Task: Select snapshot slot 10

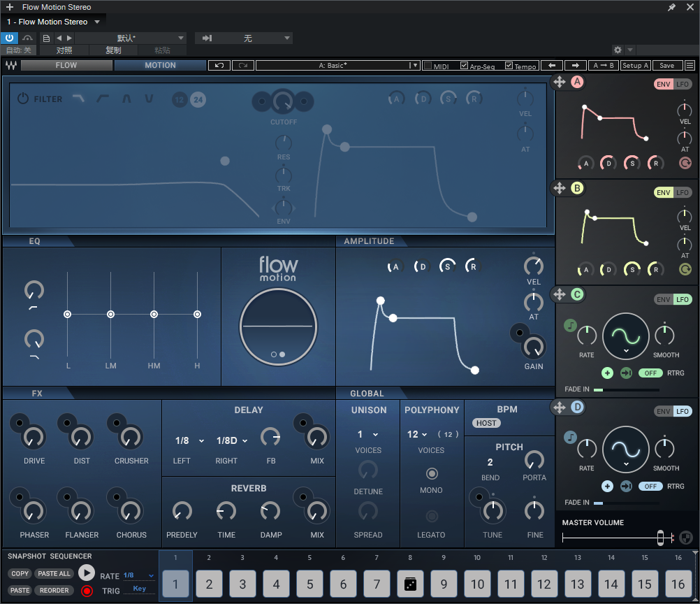Action: pos(477,584)
